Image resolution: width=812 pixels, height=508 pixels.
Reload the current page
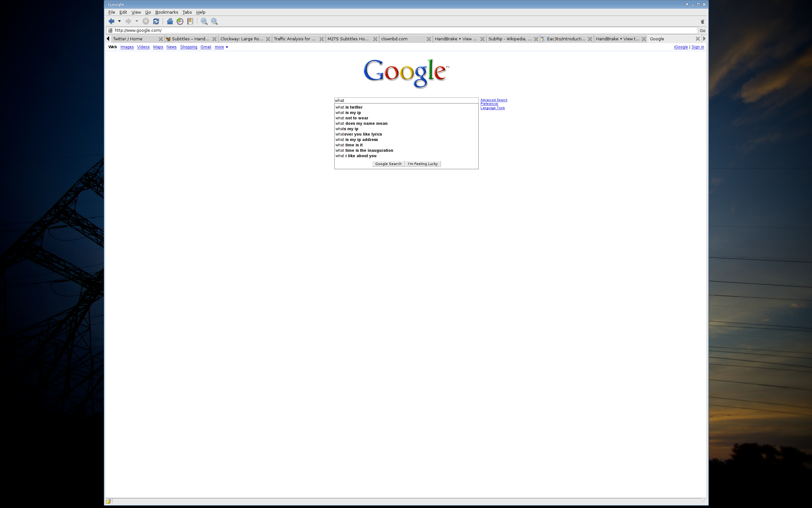156,21
